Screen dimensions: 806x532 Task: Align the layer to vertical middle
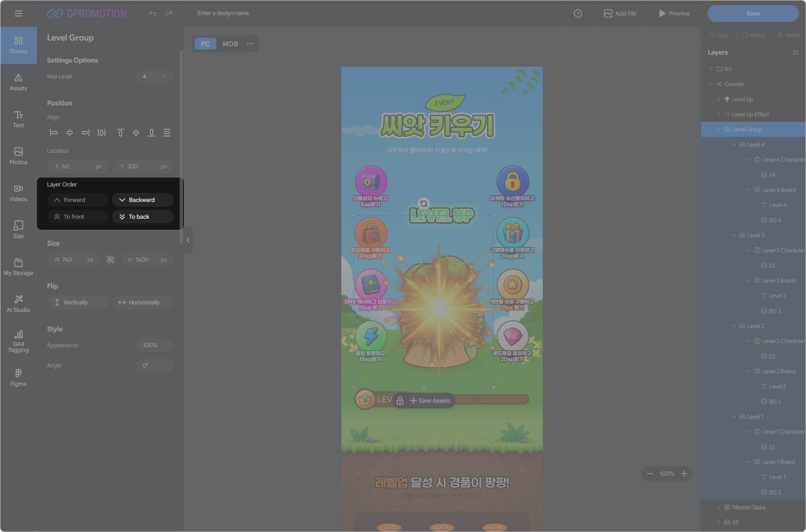[136, 133]
